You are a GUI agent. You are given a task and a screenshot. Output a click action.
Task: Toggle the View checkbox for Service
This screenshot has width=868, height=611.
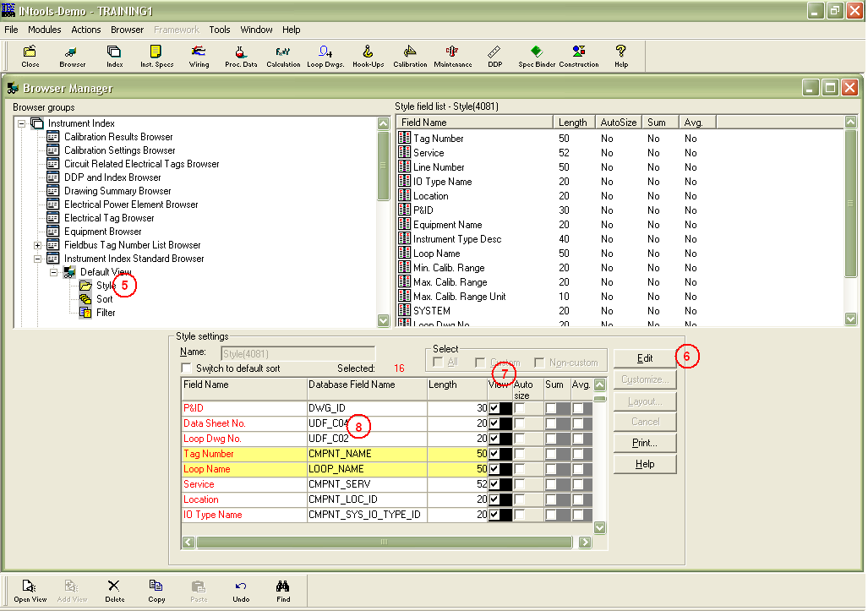tap(493, 484)
